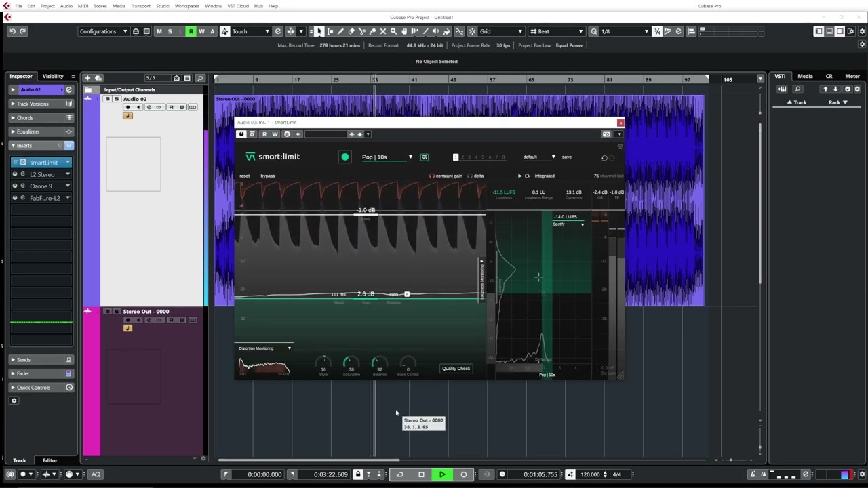Toggle global Solo S button
Screen dimensions: 868x488
pyautogui.click(x=170, y=31)
